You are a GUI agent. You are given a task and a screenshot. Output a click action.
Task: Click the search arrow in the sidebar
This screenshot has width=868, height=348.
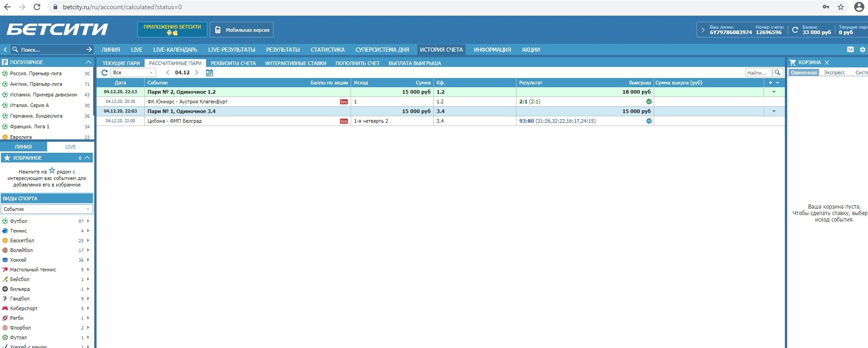(89, 49)
